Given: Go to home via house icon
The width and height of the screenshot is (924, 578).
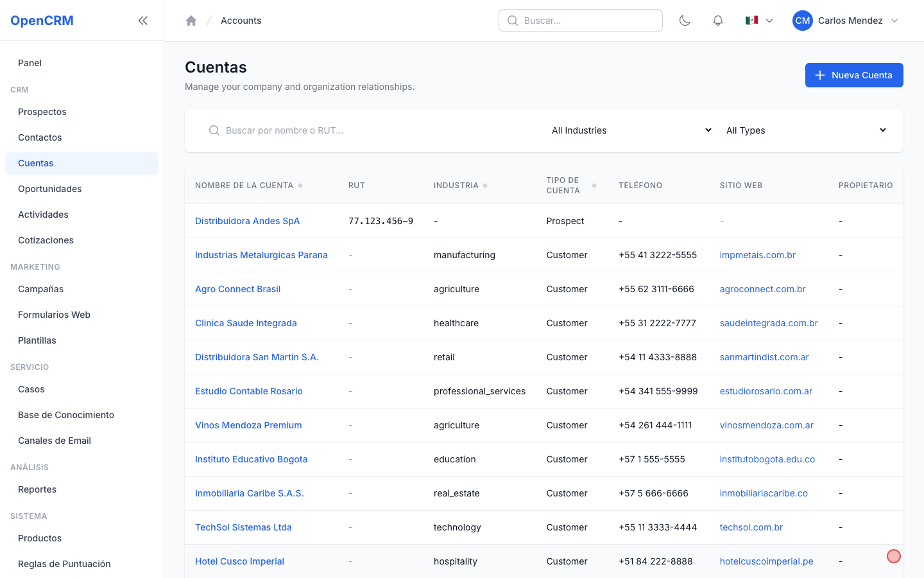Looking at the screenshot, I should pyautogui.click(x=191, y=21).
